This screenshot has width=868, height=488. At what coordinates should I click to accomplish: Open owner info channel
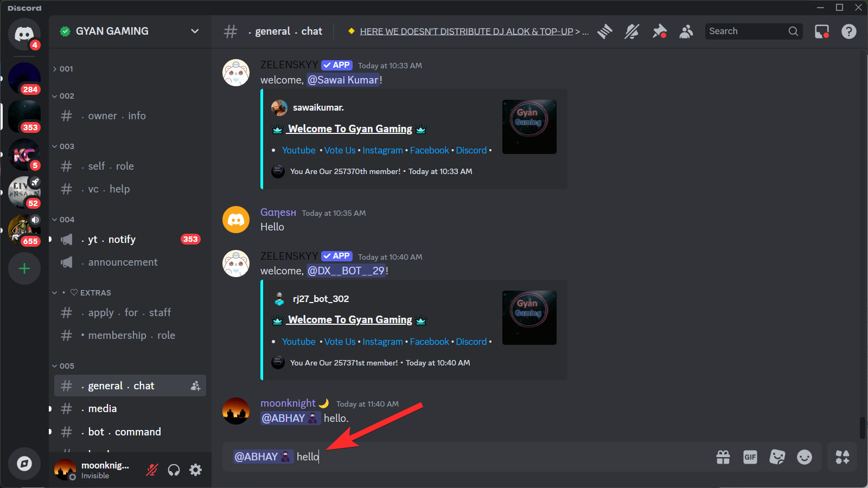tap(130, 116)
